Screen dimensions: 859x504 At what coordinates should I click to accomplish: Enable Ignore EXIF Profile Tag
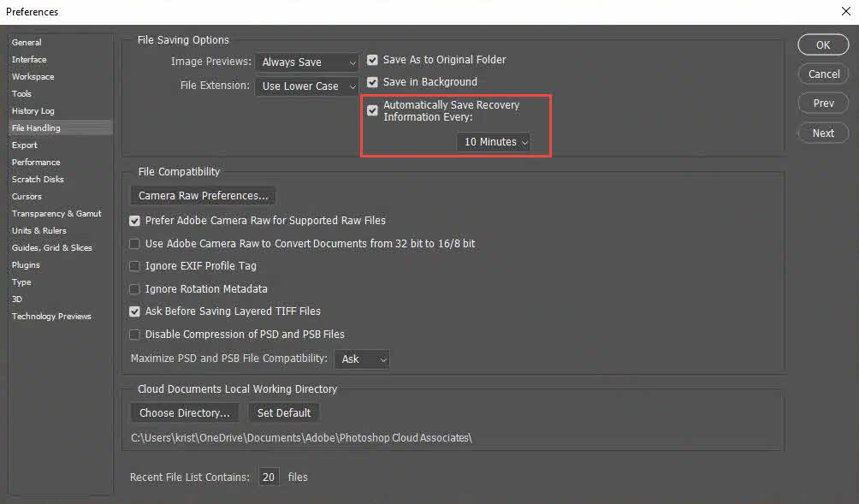(x=134, y=265)
